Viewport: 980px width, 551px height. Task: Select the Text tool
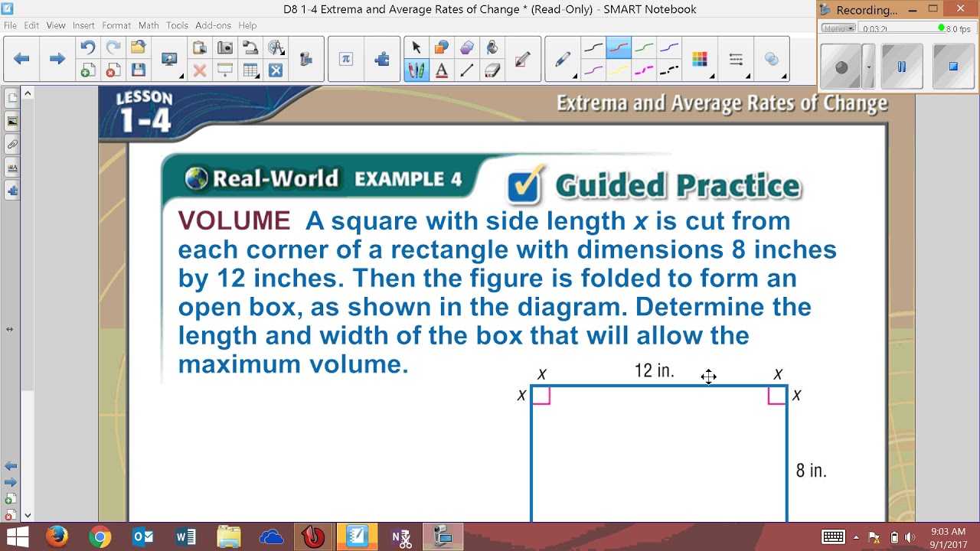point(442,70)
